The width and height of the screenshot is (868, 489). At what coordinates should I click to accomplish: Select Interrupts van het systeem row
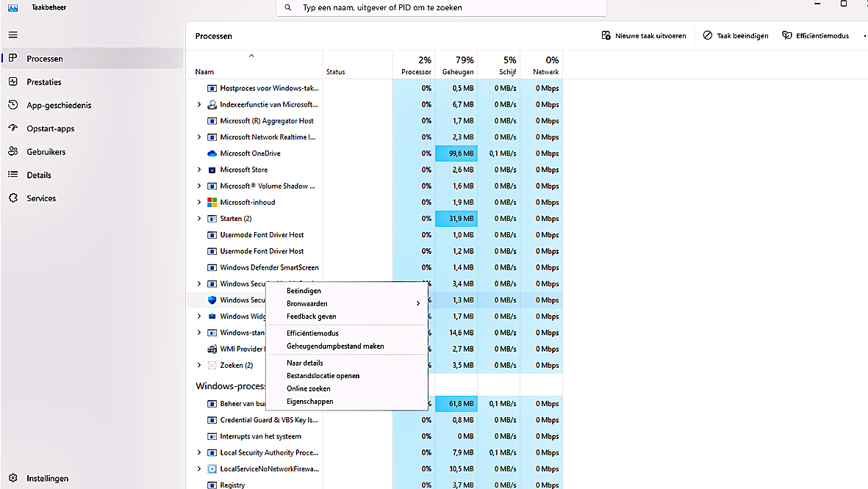[x=375, y=436]
